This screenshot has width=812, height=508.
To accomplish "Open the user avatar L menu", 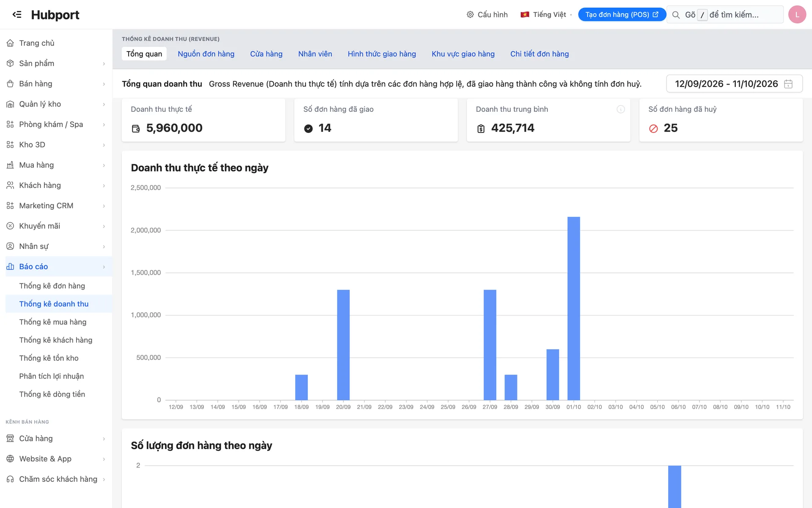I will coord(797,14).
